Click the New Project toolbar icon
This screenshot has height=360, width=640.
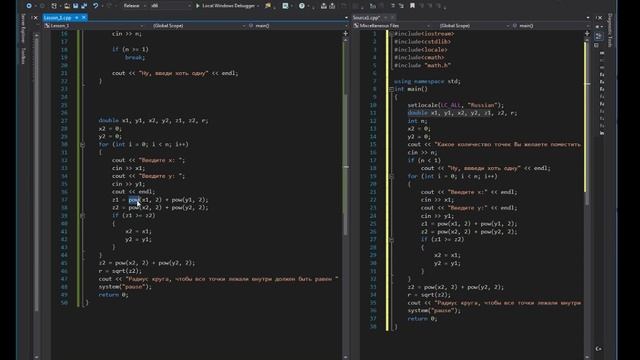[x=54, y=6]
